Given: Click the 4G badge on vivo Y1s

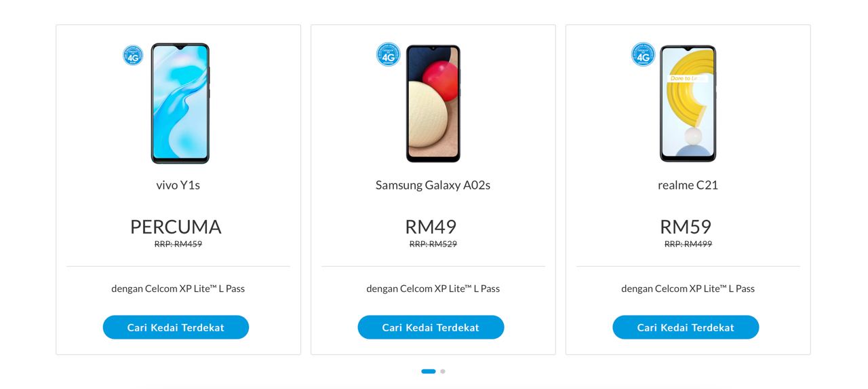Looking at the screenshot, I should (133, 56).
